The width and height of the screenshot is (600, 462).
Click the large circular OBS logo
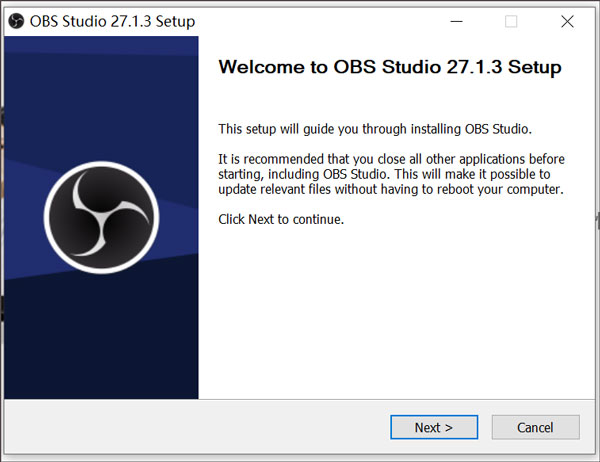102,216
